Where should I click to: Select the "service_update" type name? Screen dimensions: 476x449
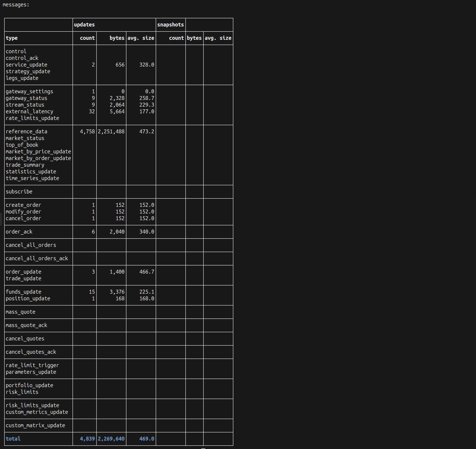(26, 65)
